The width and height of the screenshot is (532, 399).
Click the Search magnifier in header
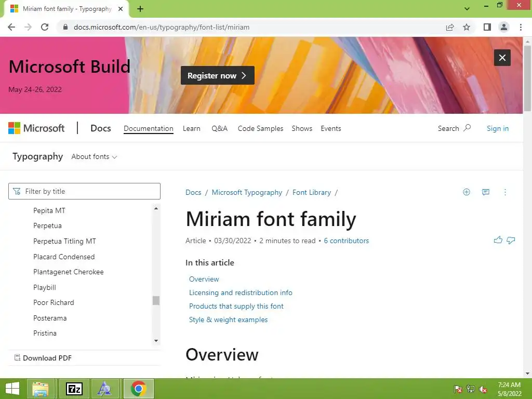(467, 128)
